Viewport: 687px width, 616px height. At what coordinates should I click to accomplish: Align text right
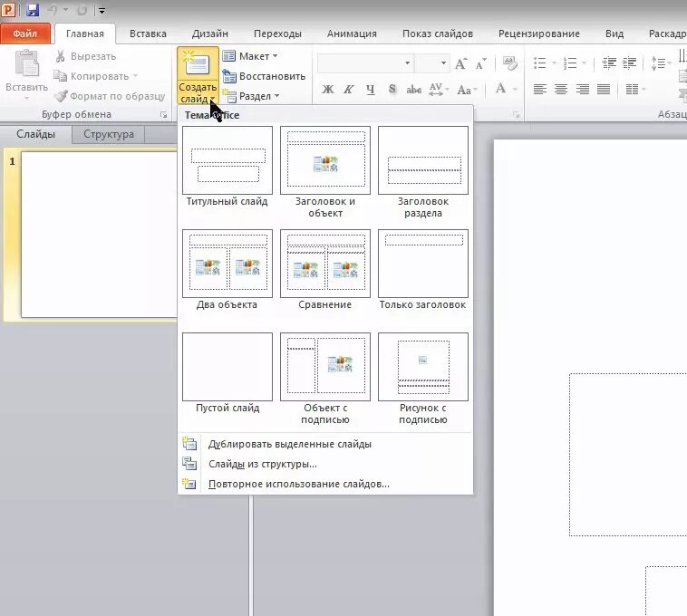click(x=582, y=90)
